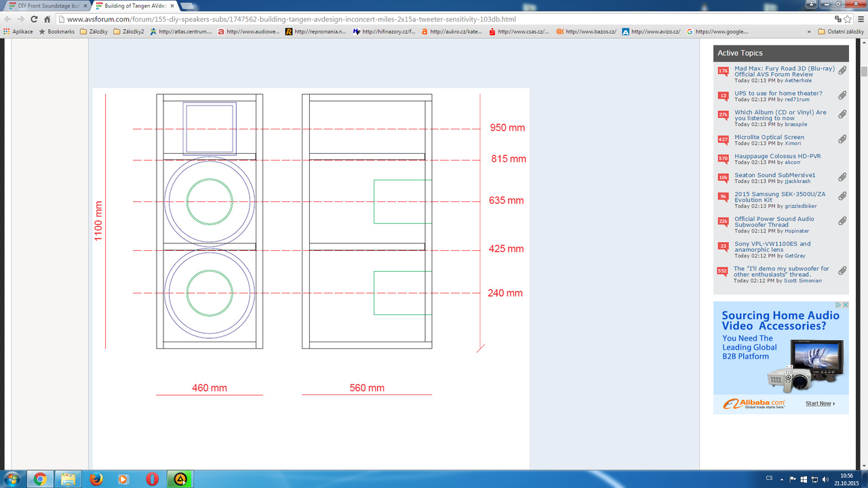Expand the bookmarks bar overflow chevron

tap(808, 31)
